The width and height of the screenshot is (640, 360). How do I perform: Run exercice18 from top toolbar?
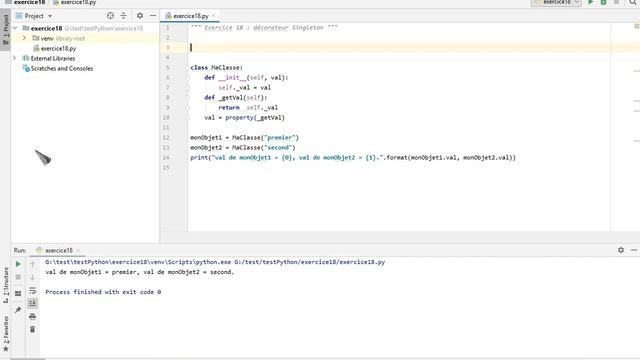[590, 2]
